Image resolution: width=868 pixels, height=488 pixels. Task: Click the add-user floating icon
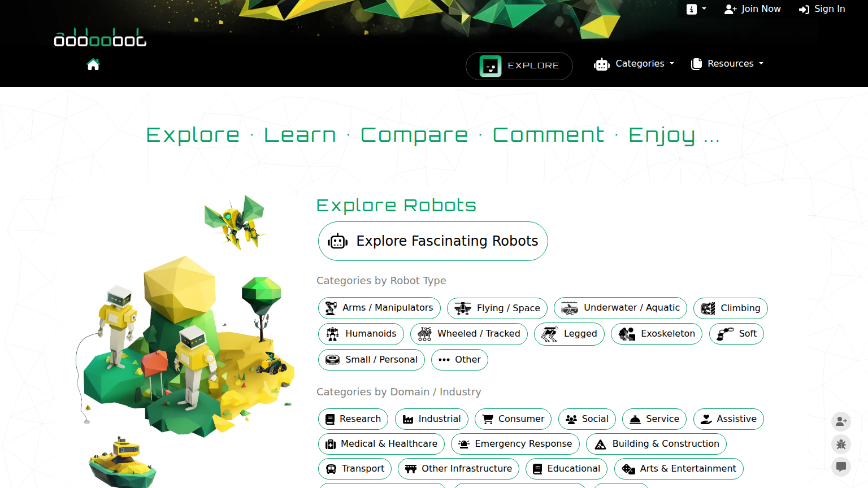(841, 421)
